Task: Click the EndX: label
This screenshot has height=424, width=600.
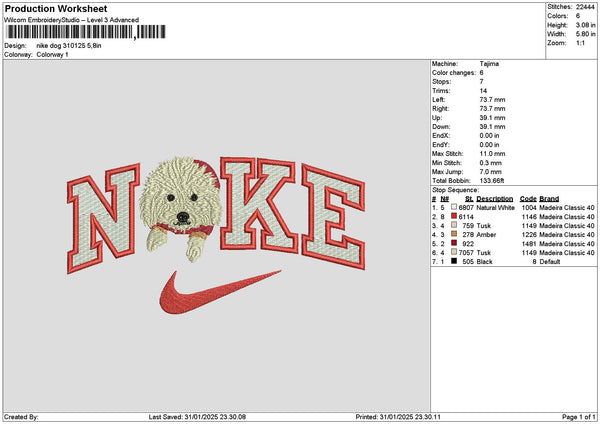Action: click(441, 136)
